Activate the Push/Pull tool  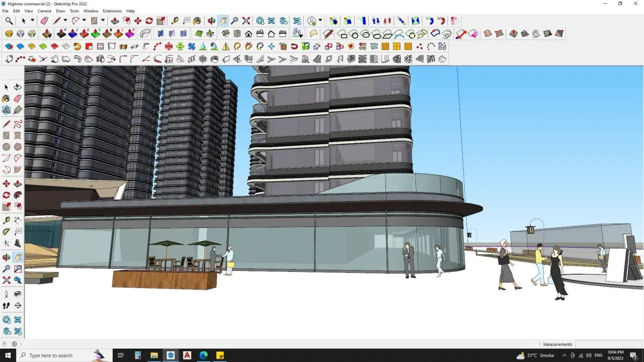point(115,20)
